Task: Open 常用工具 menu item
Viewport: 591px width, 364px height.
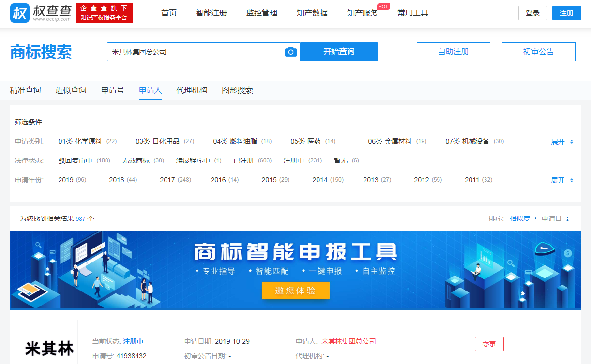Action: tap(413, 13)
